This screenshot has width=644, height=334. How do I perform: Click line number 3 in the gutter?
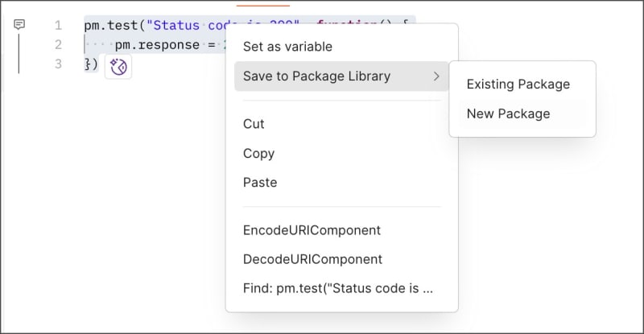coord(58,64)
